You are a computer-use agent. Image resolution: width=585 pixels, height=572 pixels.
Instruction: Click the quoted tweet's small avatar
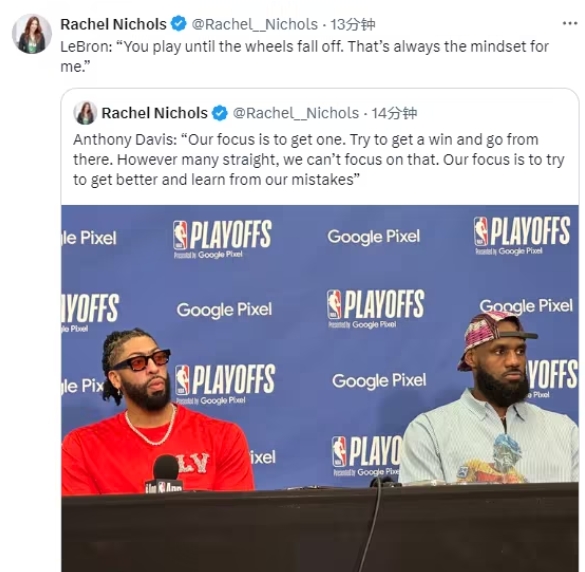tap(85, 113)
